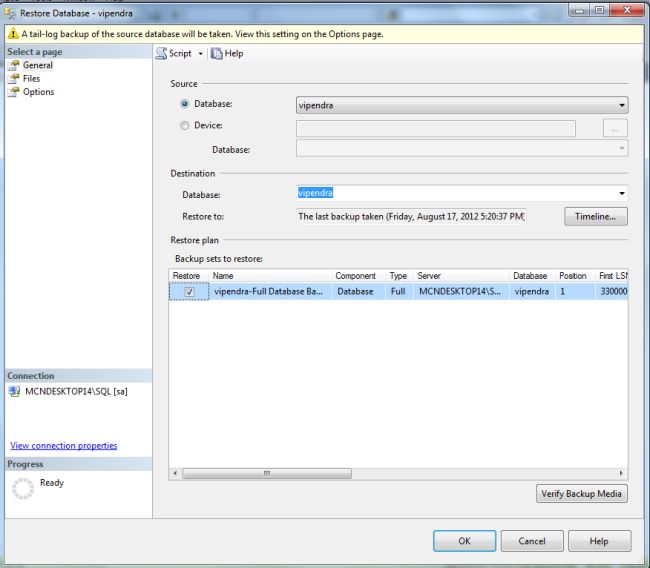The image size is (650, 568).
Task: Click the First LSN column header
Action: pyautogui.click(x=613, y=276)
